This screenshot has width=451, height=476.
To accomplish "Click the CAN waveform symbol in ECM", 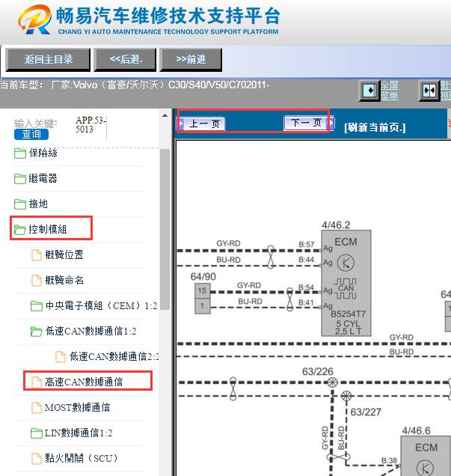I will pyautogui.click(x=346, y=288).
